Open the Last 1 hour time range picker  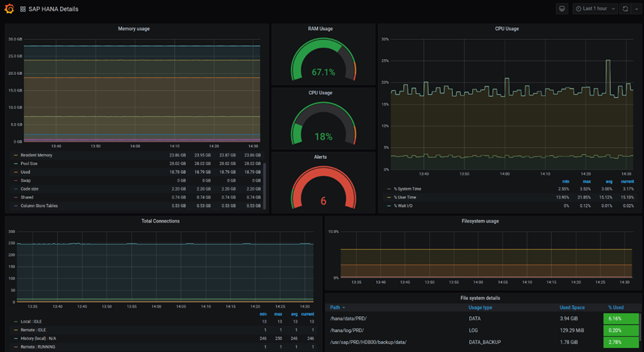(x=595, y=9)
